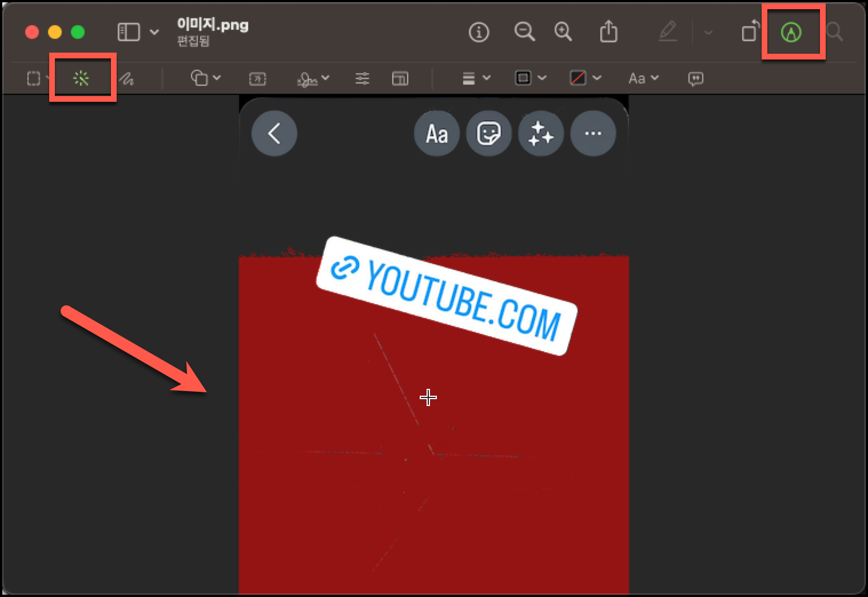Viewport: 868px width, 597px height.
Task: Expand line style dropdown chevron
Action: tap(487, 78)
